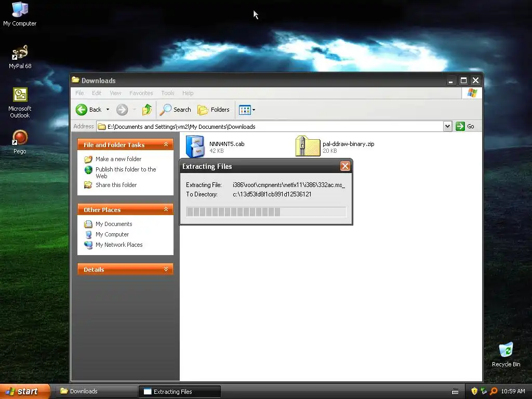The width and height of the screenshot is (532, 399).
Task: Launch the Pego desktop shortcut
Action: click(20, 142)
